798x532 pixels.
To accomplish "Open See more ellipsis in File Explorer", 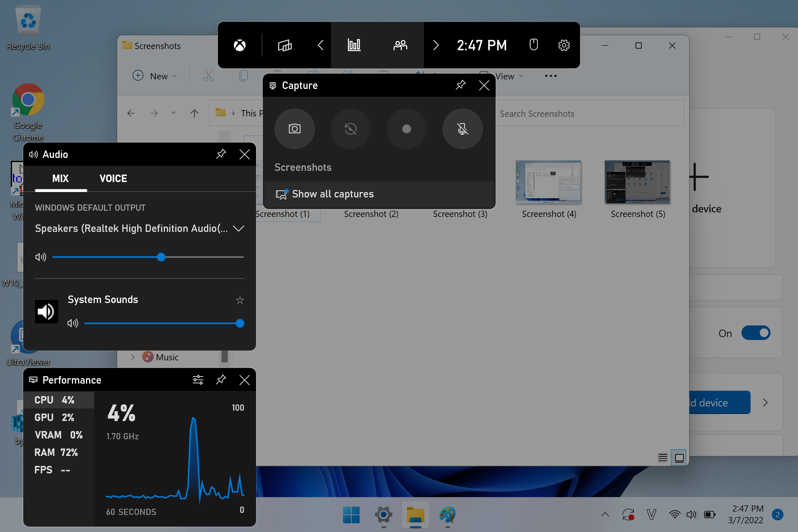I will [551, 76].
